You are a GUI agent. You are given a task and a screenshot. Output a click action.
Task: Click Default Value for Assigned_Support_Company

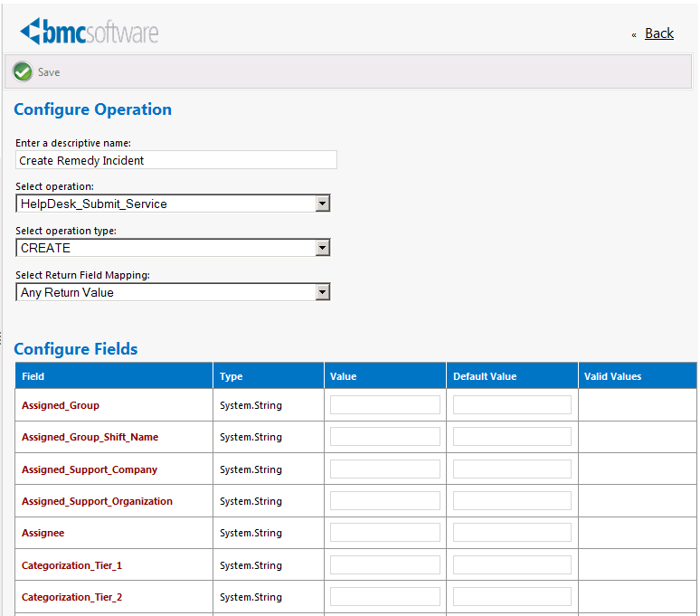(512, 469)
